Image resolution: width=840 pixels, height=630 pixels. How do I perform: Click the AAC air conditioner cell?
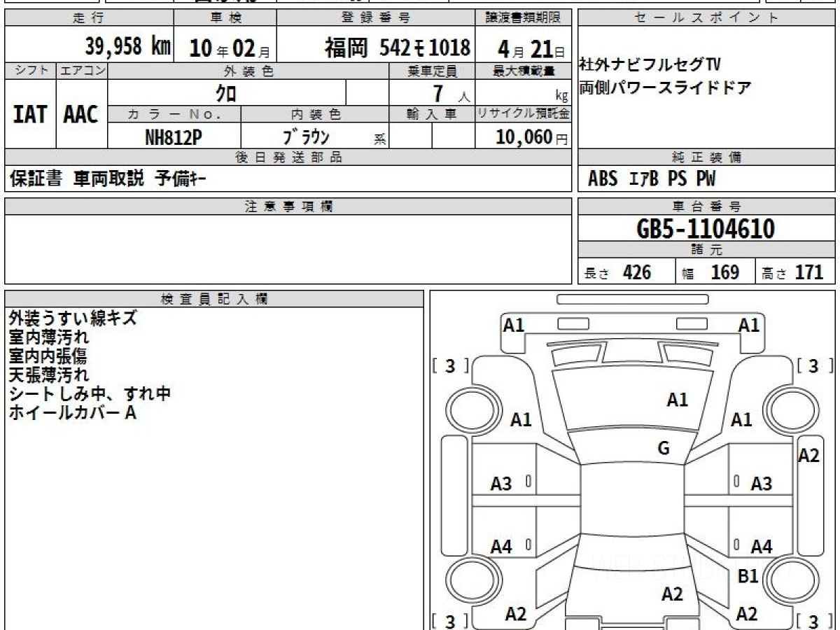tap(81, 115)
